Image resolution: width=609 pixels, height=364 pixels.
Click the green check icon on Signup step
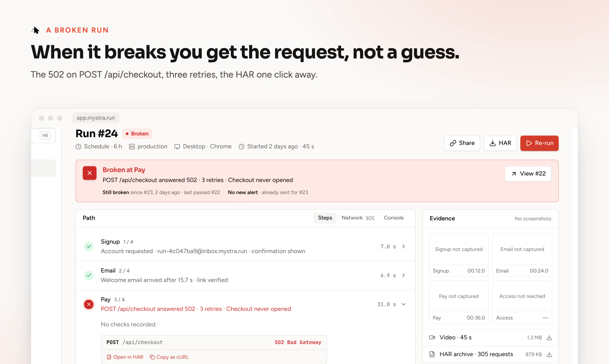point(89,246)
